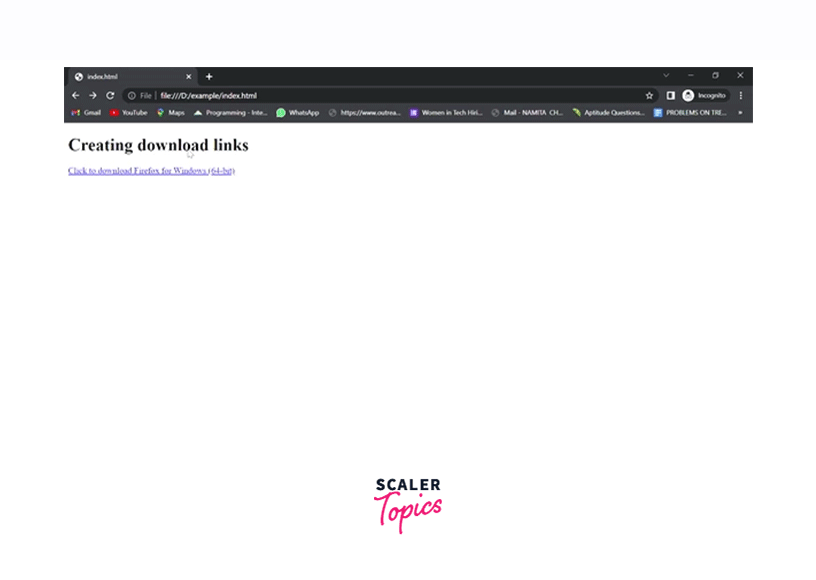
Task: Show more bookmarks via overflow chevron
Action: pos(741,113)
